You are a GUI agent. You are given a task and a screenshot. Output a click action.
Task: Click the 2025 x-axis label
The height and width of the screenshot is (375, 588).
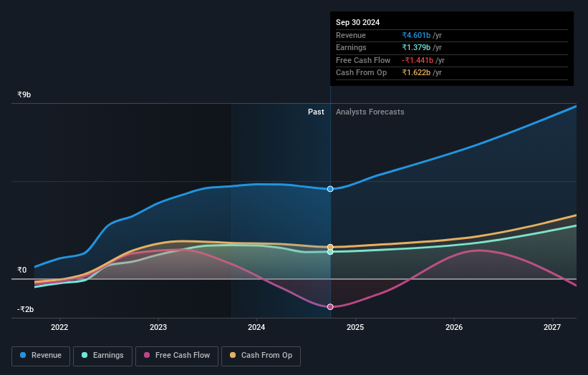pos(355,327)
